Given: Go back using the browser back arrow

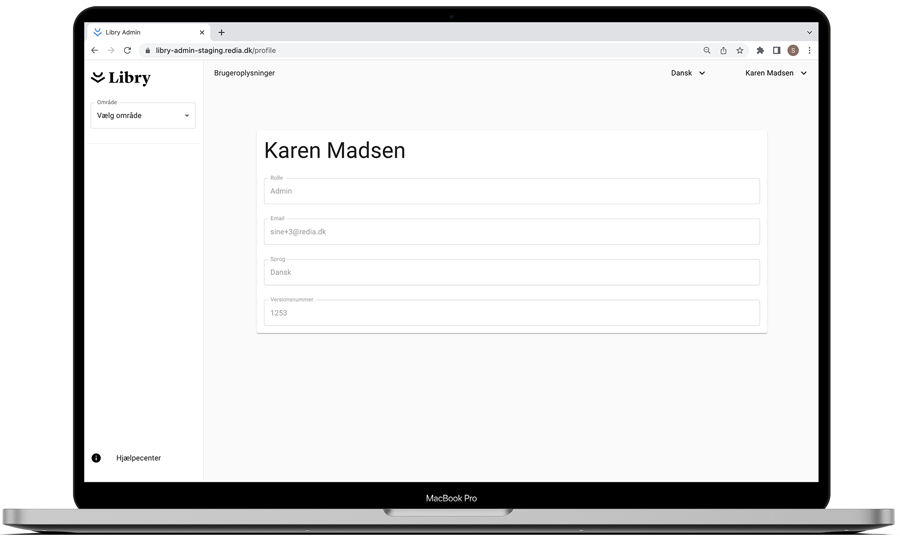Looking at the screenshot, I should (x=95, y=50).
